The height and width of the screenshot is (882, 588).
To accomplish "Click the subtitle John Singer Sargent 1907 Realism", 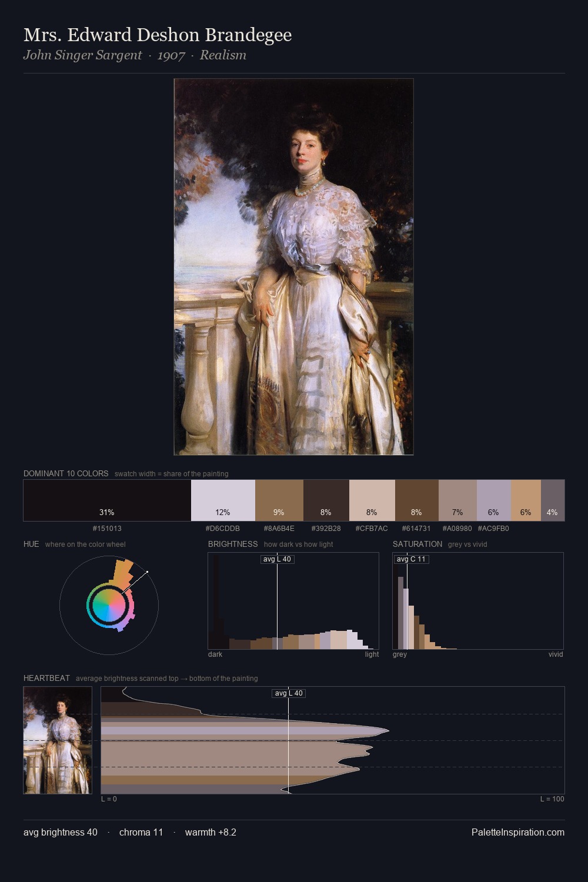I will (x=135, y=55).
